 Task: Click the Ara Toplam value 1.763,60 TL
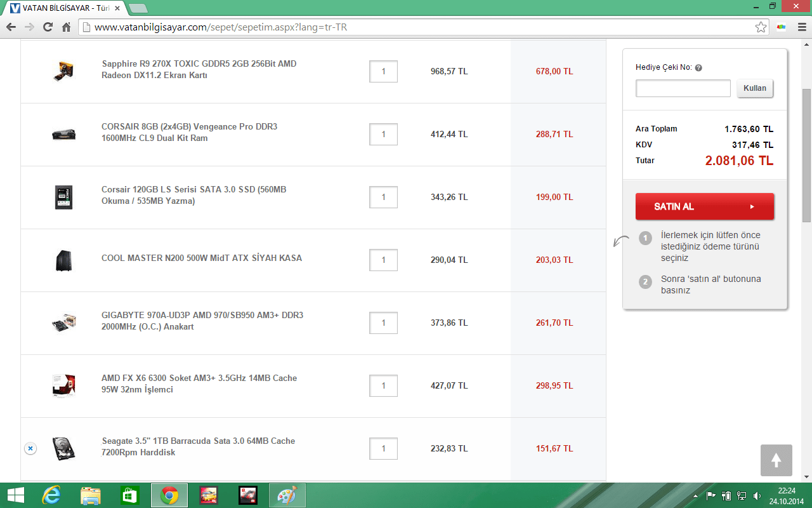(x=749, y=129)
